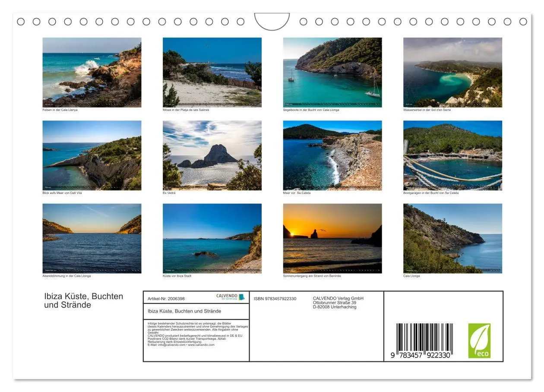544x392 pixels.
Task: Click the 'Ottobrunner Straße 39' address line
Action: pos(334,303)
